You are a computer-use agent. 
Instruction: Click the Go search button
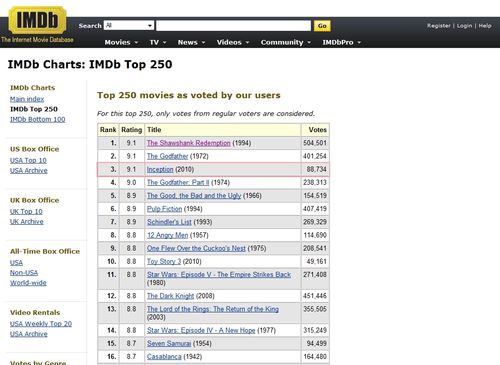322,26
